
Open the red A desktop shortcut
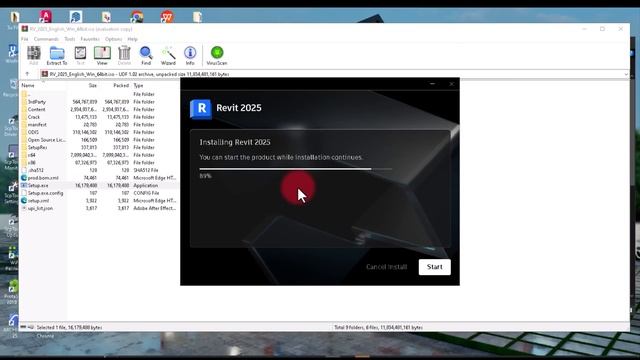(45, 17)
